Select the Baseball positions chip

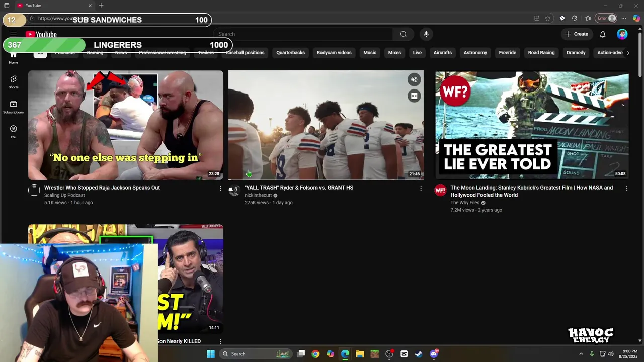(x=245, y=53)
